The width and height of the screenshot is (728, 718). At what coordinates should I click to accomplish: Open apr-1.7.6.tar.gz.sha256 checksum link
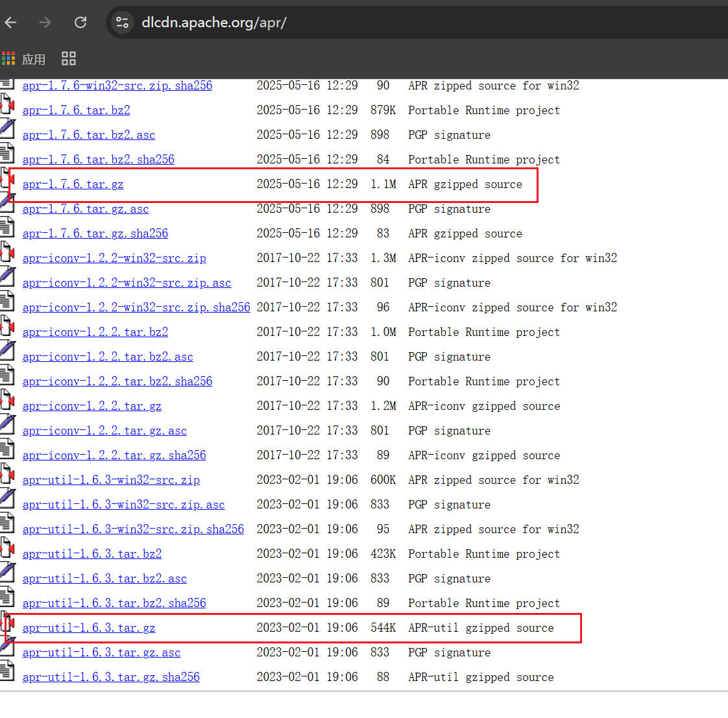click(x=95, y=233)
